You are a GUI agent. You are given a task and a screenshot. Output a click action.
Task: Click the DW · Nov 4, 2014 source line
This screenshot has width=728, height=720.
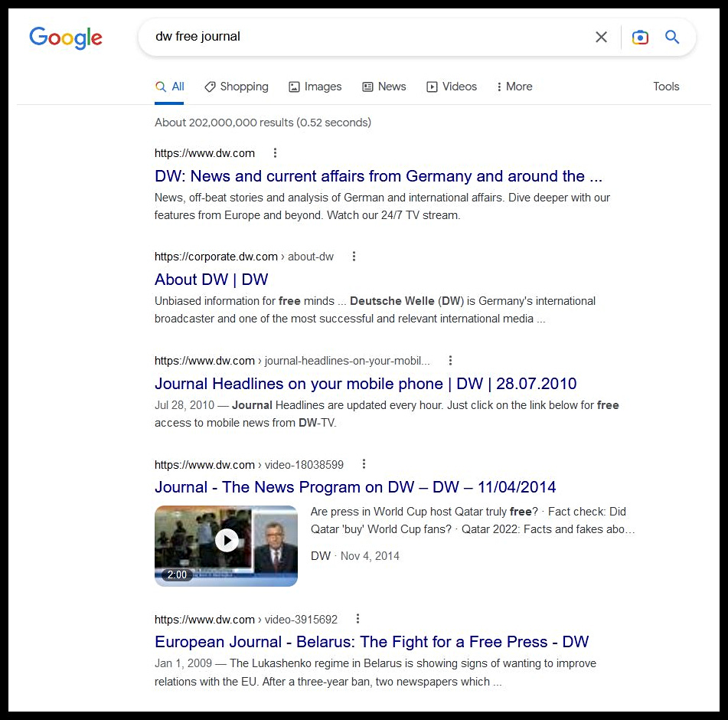(355, 556)
